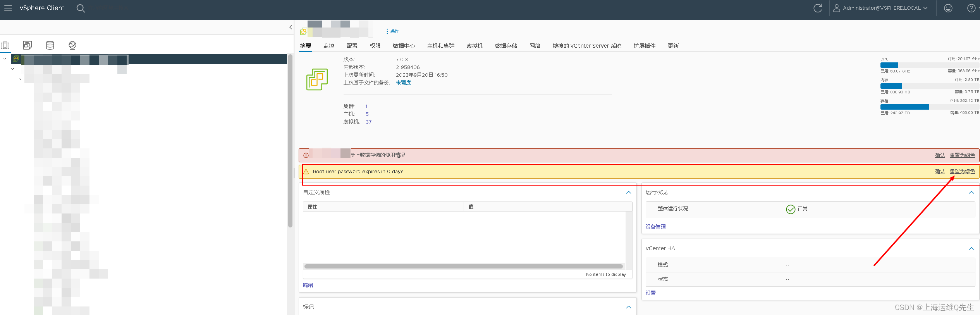
Task: Collapse the third-level tree node chevron
Action: 20,79
